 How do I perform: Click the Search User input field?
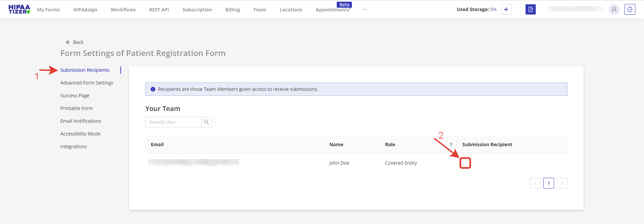[173, 122]
